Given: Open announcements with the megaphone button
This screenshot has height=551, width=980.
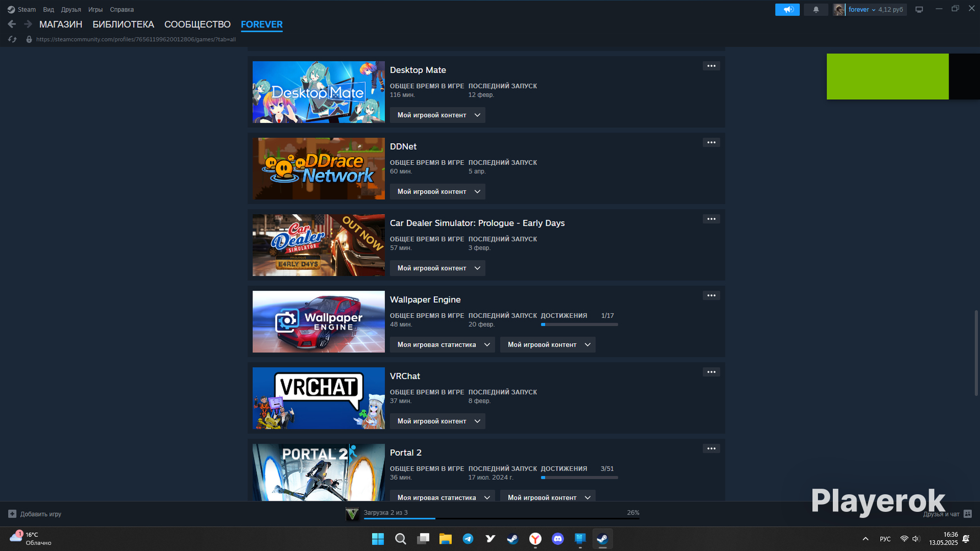Looking at the screenshot, I should (x=788, y=9).
